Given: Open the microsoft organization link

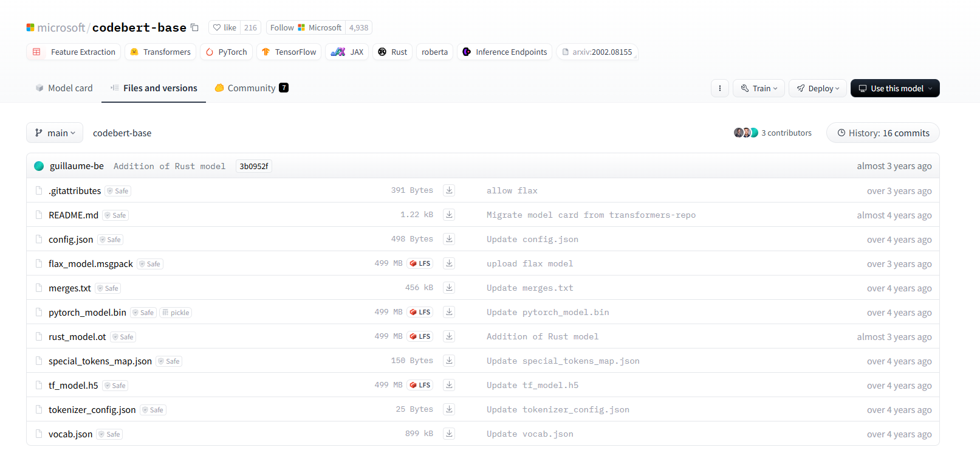Looking at the screenshot, I should [61, 27].
